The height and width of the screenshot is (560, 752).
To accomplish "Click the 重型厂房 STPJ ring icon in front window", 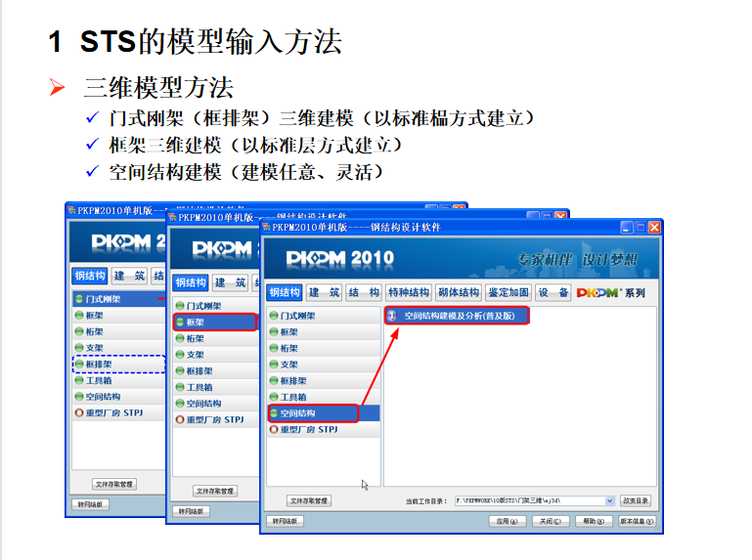I will pyautogui.click(x=274, y=429).
